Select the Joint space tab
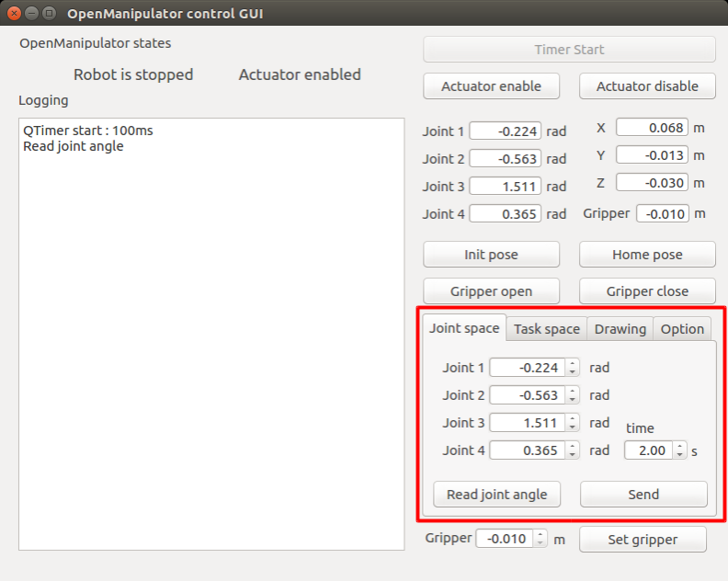 pos(464,328)
